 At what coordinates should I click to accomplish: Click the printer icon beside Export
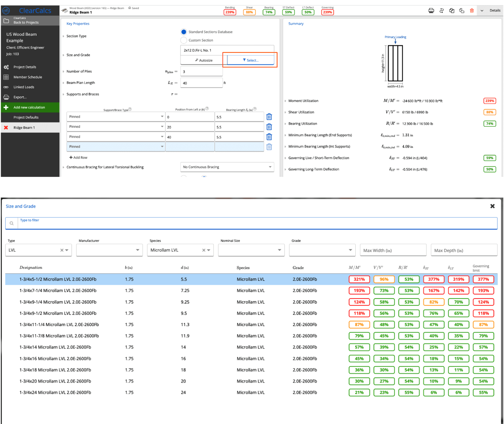pyautogui.click(x=6, y=97)
